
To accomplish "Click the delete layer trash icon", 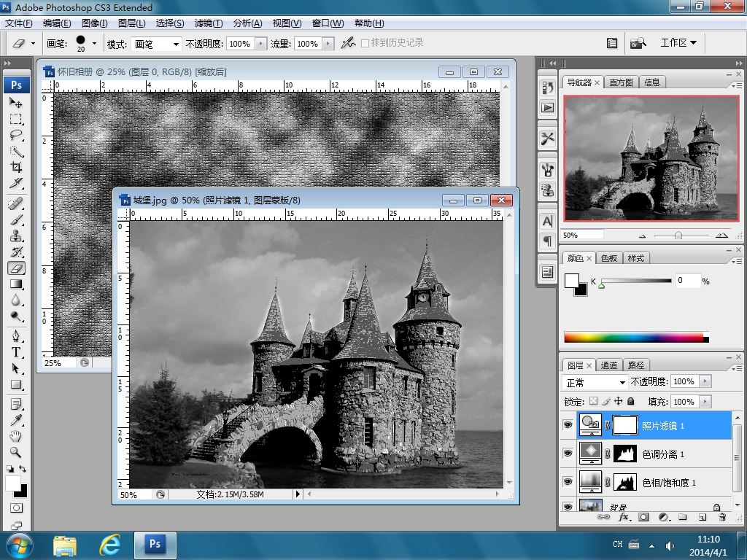I will click(722, 517).
